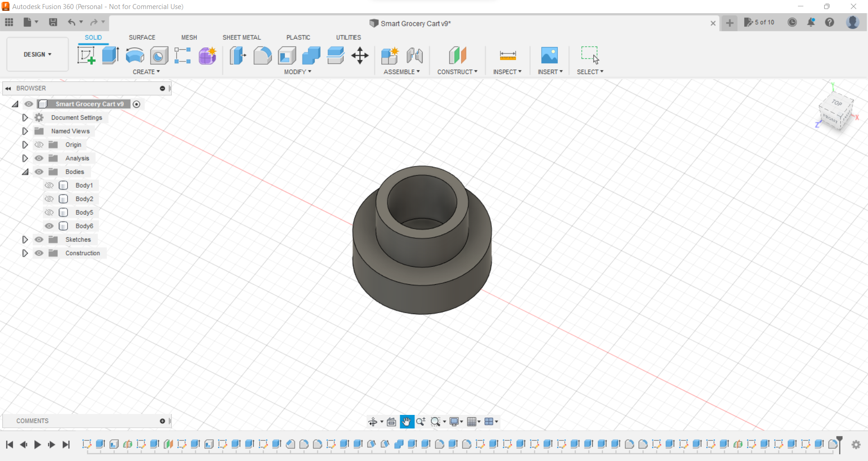Toggle visibility of the Origin folder
868x461 pixels.
tap(39, 145)
